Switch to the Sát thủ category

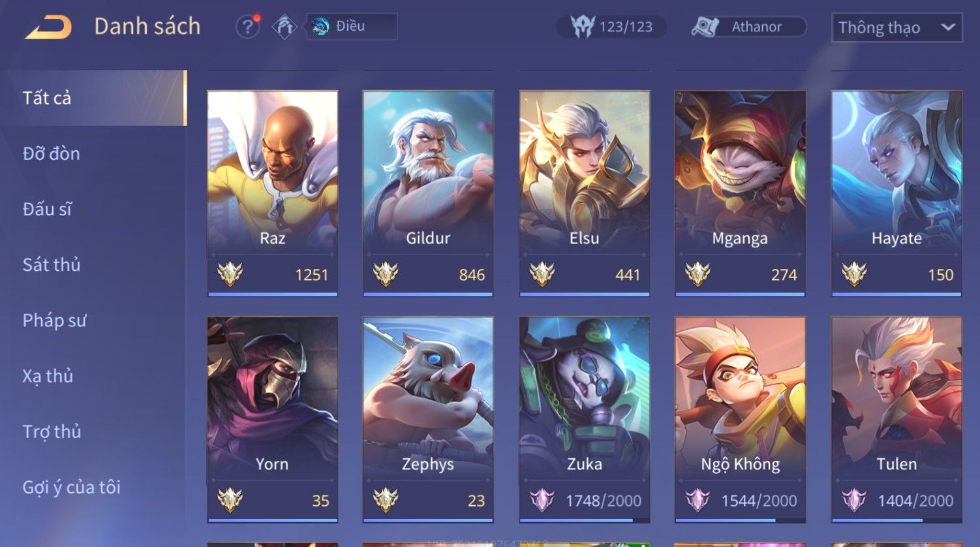pos(52,264)
